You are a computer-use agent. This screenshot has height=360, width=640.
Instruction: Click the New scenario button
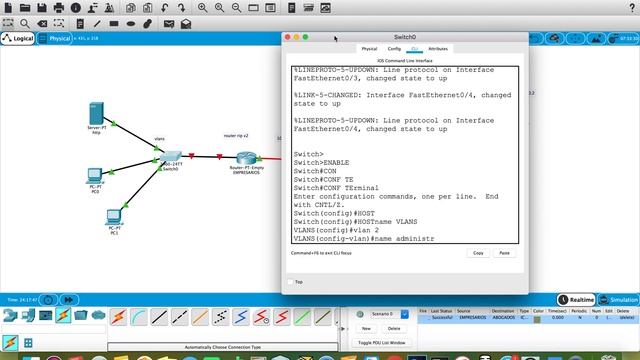click(366, 329)
